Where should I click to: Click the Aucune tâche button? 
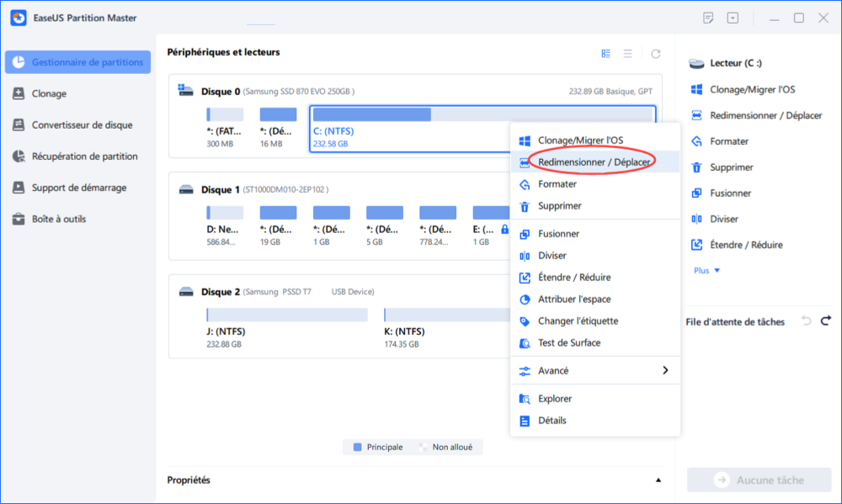[759, 480]
